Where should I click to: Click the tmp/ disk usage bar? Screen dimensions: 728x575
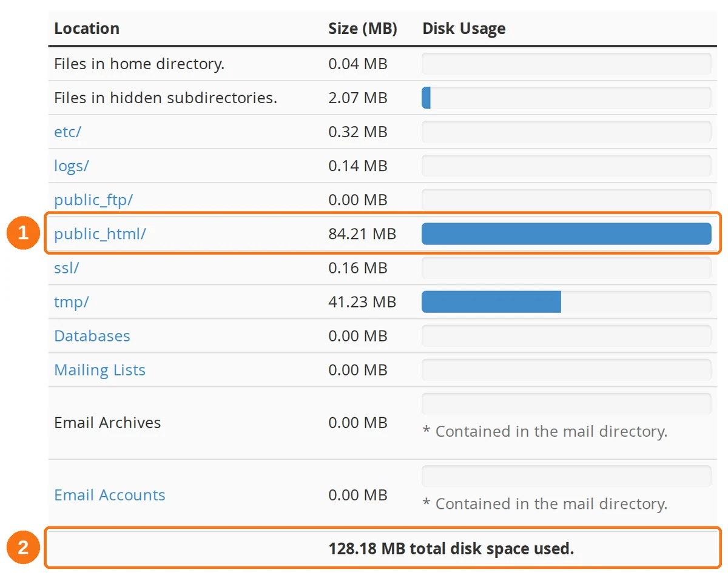click(566, 301)
